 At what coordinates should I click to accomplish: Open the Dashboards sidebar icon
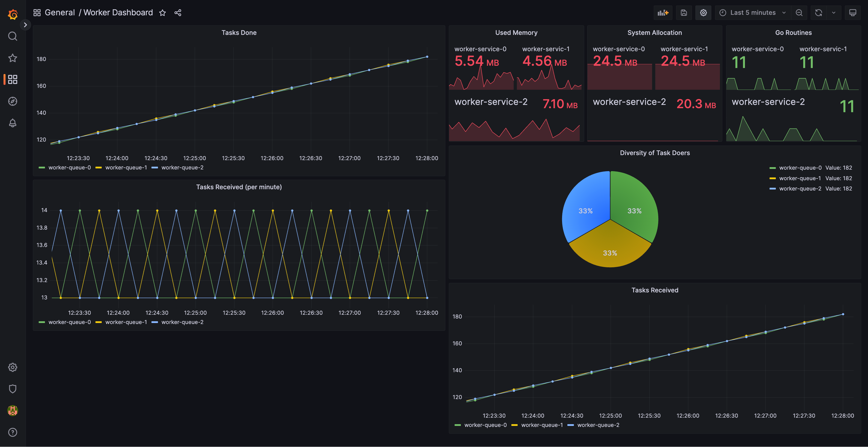point(13,80)
